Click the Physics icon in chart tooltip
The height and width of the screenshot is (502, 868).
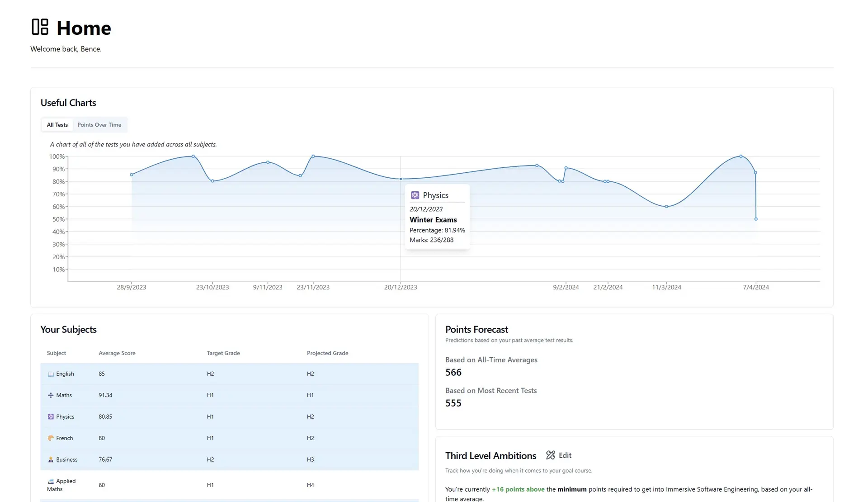click(x=415, y=195)
